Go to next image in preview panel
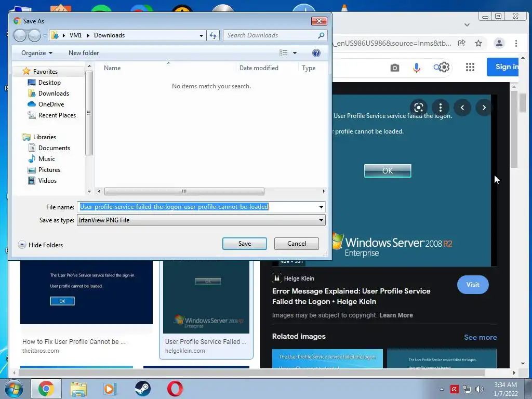The image size is (532, 399). tap(484, 108)
